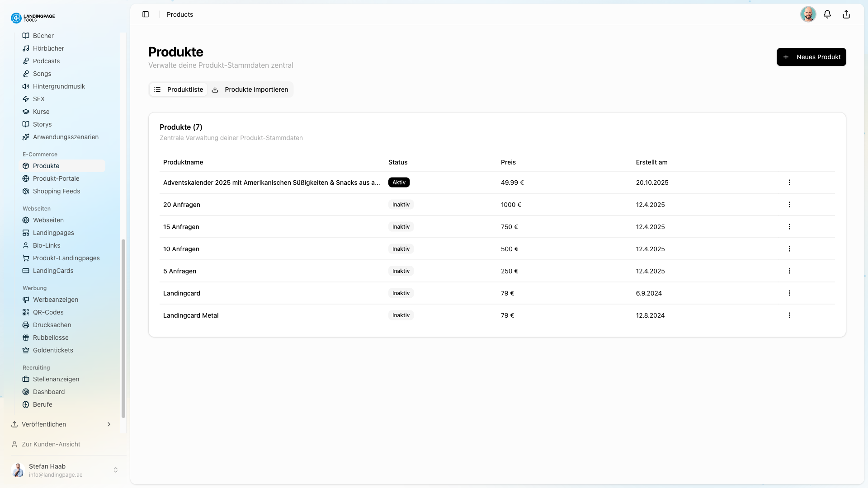The image size is (868, 488).
Task: Toggle the Inaktiv status of Landingcard Metal
Action: 401,315
